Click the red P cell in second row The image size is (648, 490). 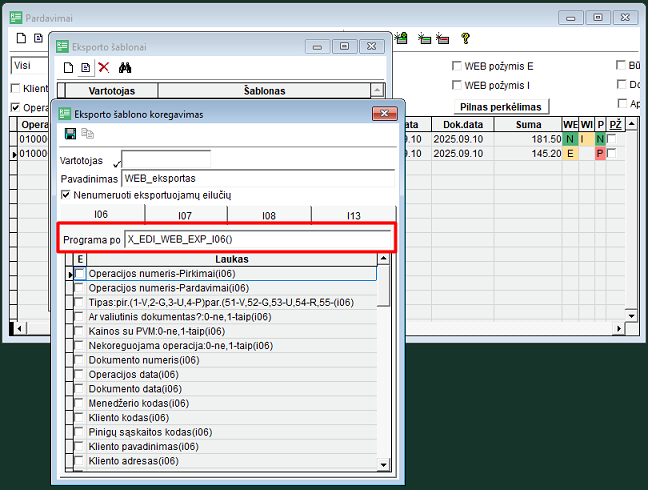click(x=600, y=153)
